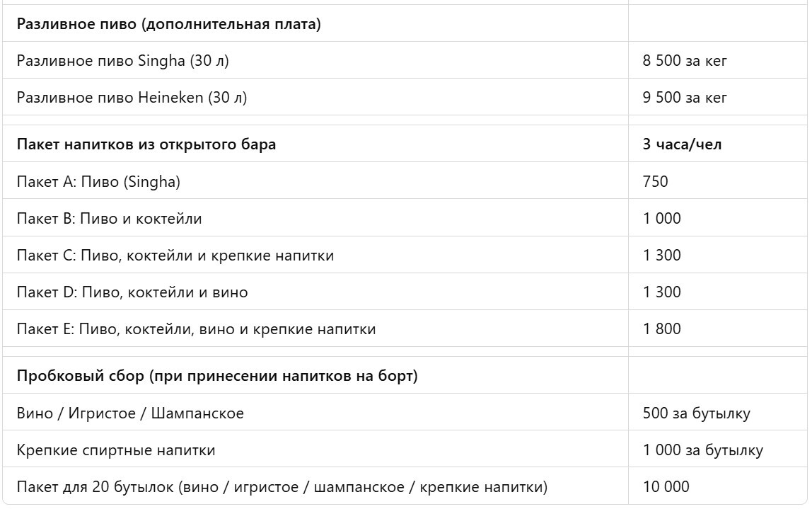Select the "Пакет D: Пиво, коктейли и вино" cell
The width and height of the screenshot is (812, 509).
point(132,292)
